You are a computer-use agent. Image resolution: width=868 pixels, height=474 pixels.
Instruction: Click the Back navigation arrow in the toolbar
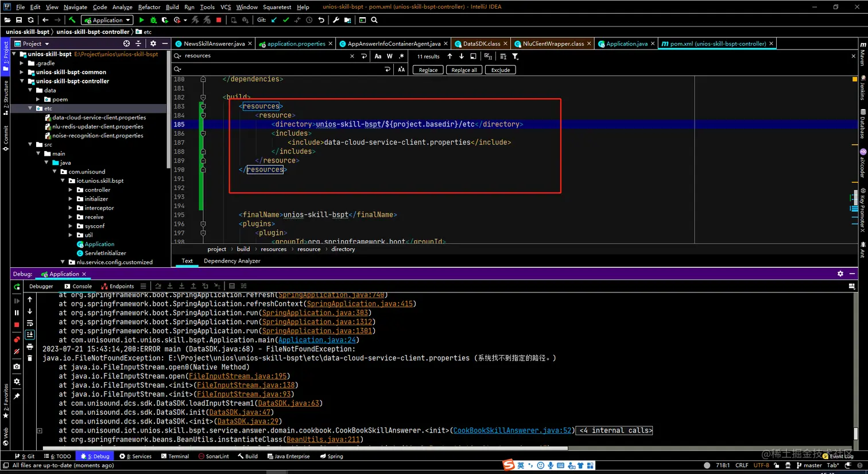[45, 20]
